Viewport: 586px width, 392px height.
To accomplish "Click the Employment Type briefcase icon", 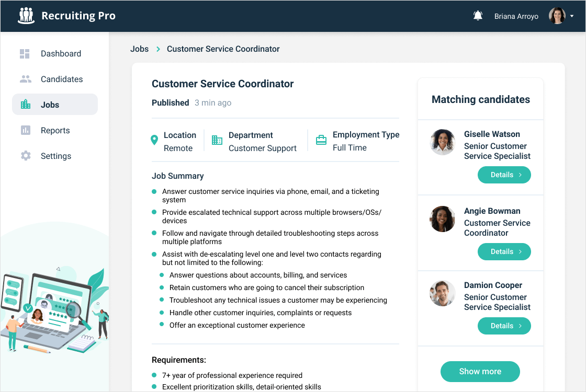I will pos(321,140).
